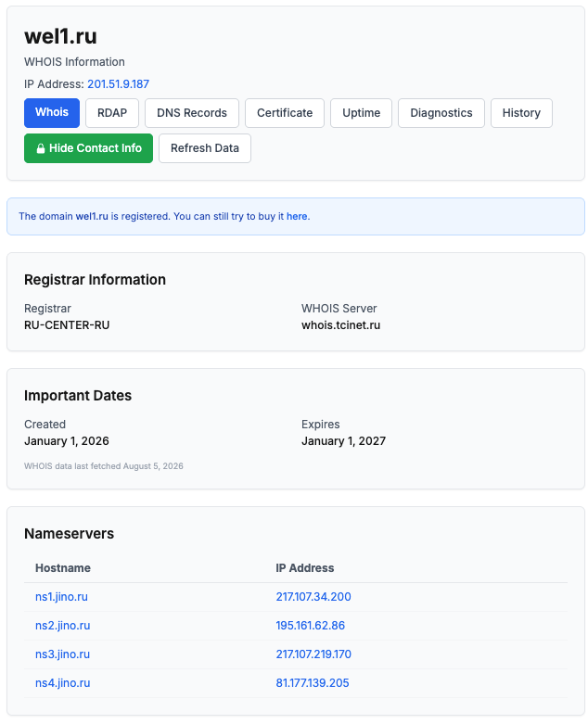The width and height of the screenshot is (588, 724).
Task: Open the DNS Records tab
Action: pyautogui.click(x=192, y=113)
